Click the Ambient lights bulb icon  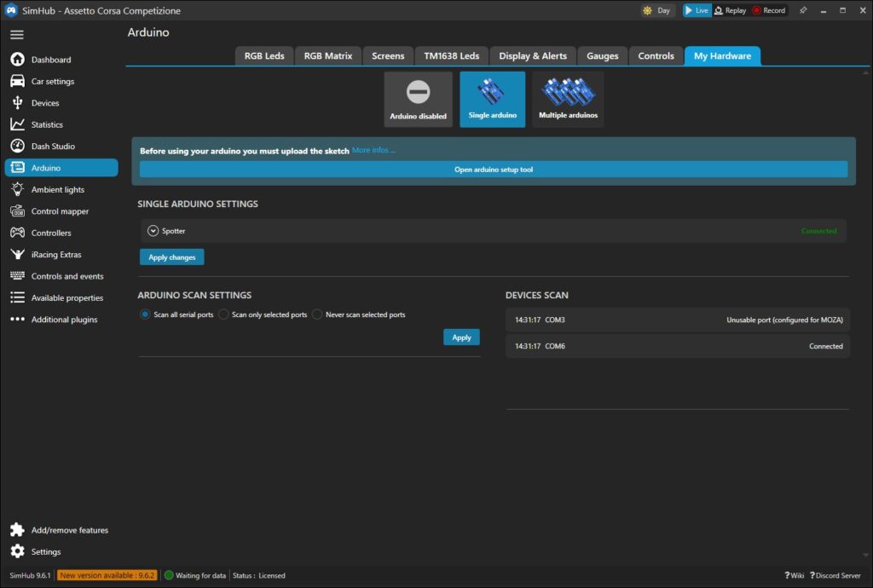[x=17, y=189]
